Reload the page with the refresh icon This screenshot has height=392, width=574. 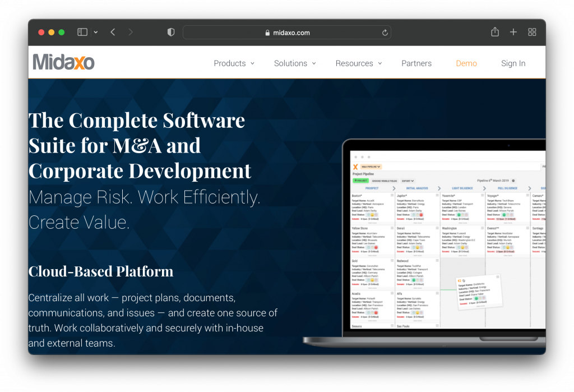coord(385,33)
